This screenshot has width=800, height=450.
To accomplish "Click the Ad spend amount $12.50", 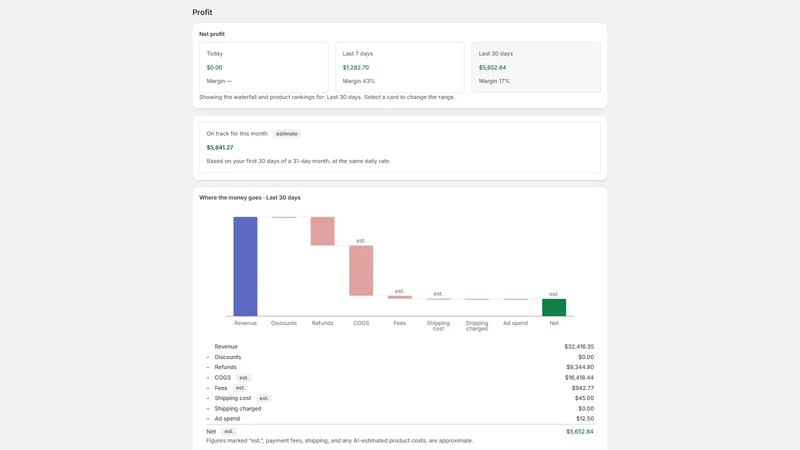I will pos(585,418).
